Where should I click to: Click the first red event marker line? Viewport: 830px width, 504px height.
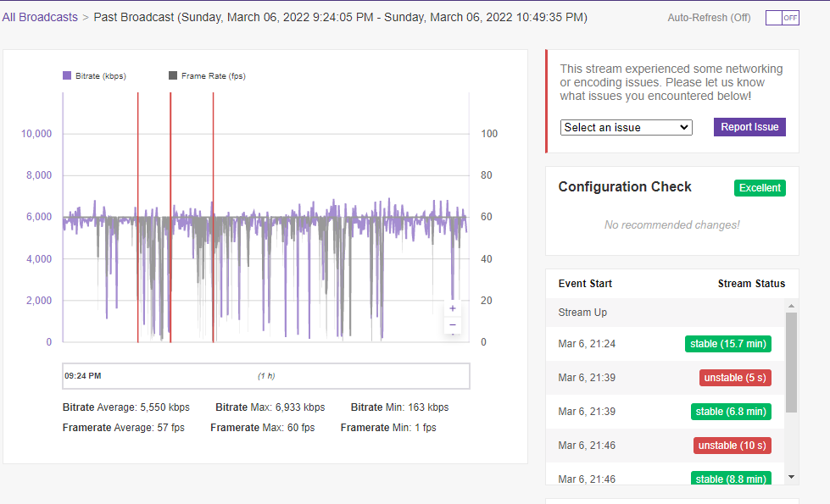coord(138,218)
